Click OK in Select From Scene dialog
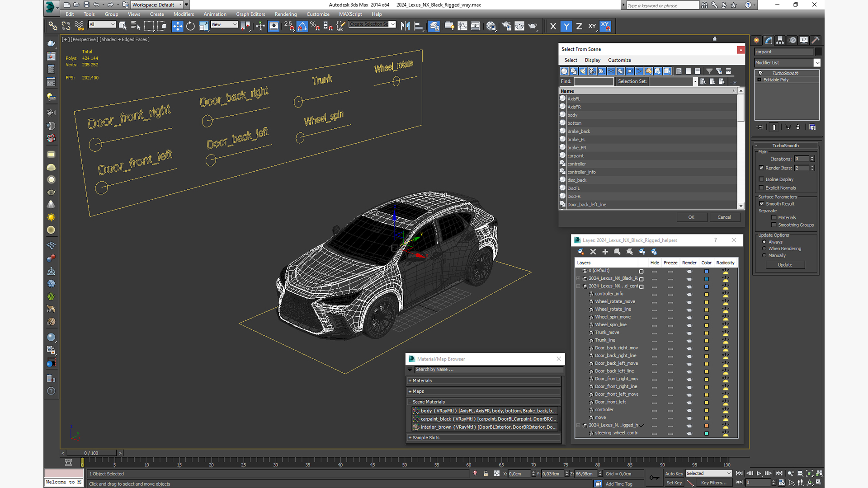868x488 pixels. click(691, 217)
